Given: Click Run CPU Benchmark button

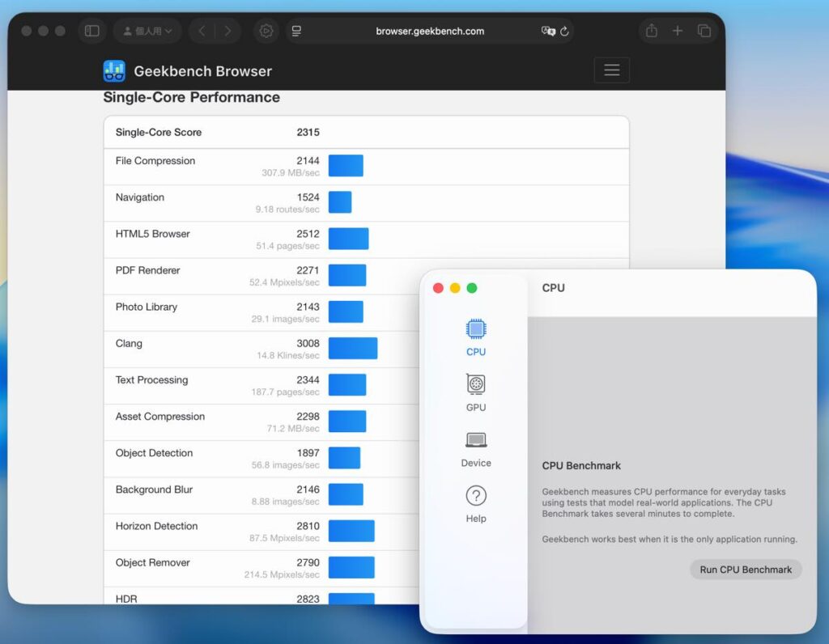Looking at the screenshot, I should click(x=746, y=570).
